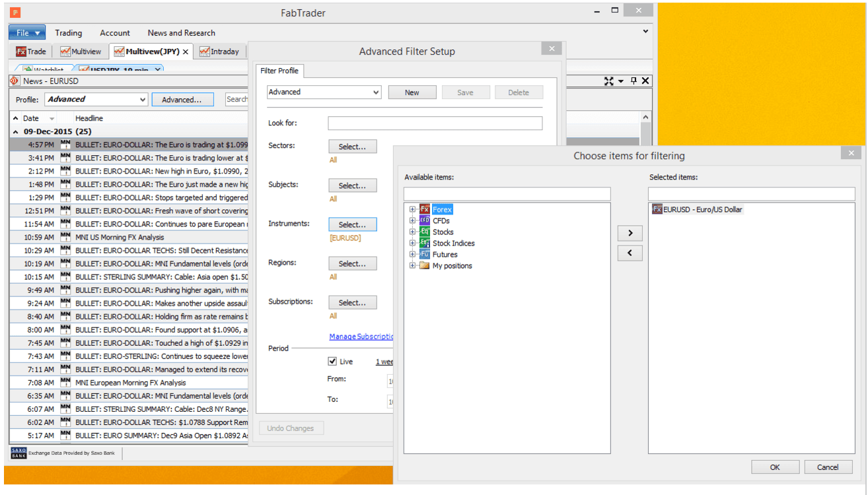Viewport: 868px width, 495px height.
Task: Select the 7:43 AM EURO-STERLING headline
Action: point(161,356)
